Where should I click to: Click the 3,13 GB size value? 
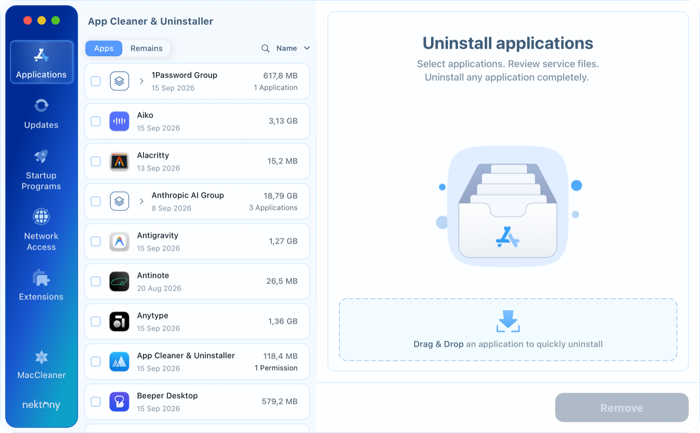(x=283, y=121)
